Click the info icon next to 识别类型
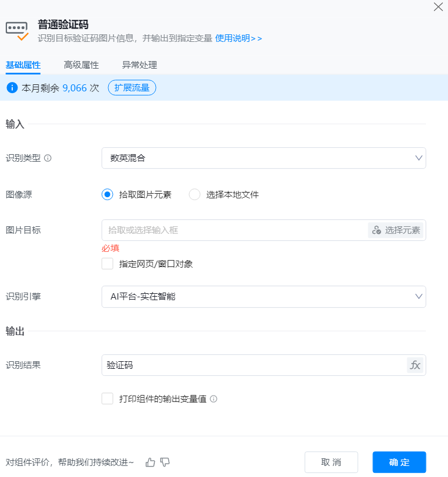Viewport: 448px width, 477px height. 48,158
